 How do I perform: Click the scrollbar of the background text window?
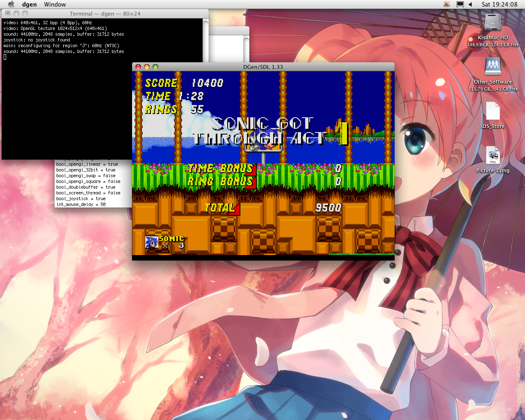(246, 48)
